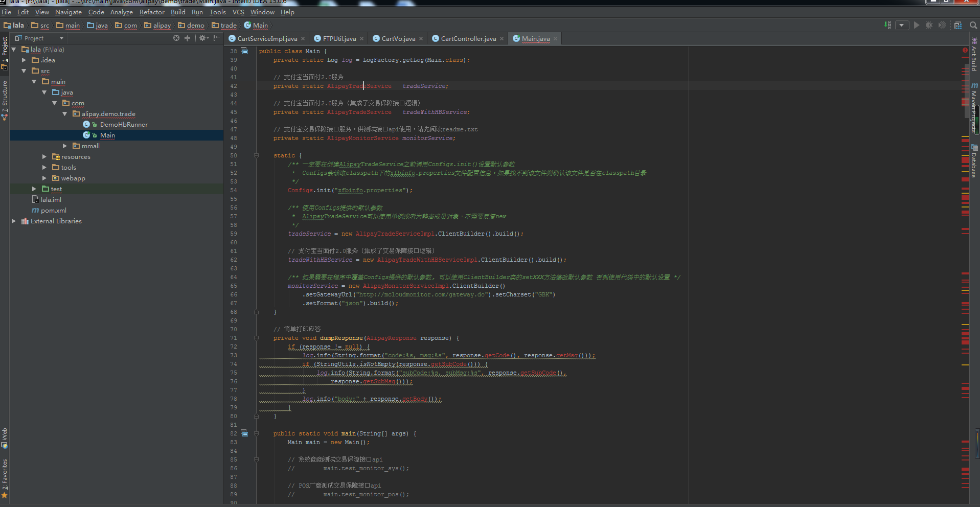Place cursor on Configs.init line in editor
The width and height of the screenshot is (980, 507).
tap(350, 190)
